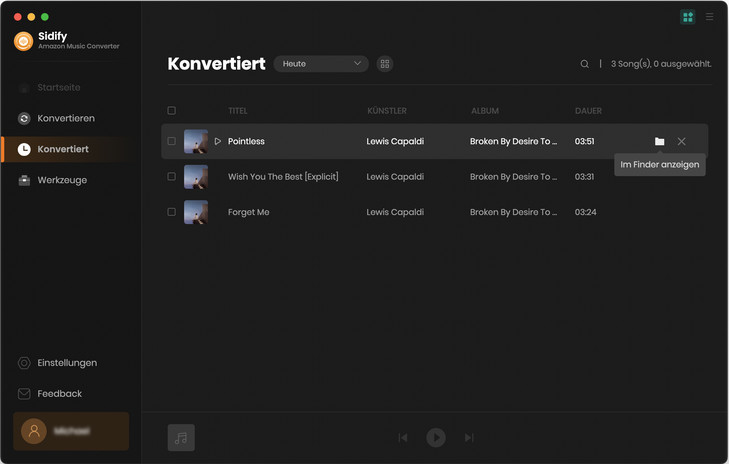729x464 pixels.
Task: Open the user account panel
Action: click(71, 431)
